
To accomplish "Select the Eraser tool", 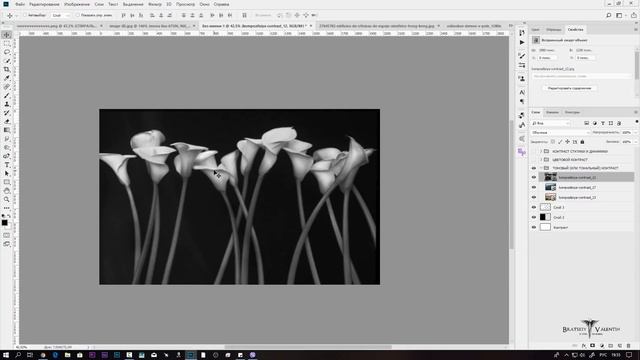I will tap(7, 121).
